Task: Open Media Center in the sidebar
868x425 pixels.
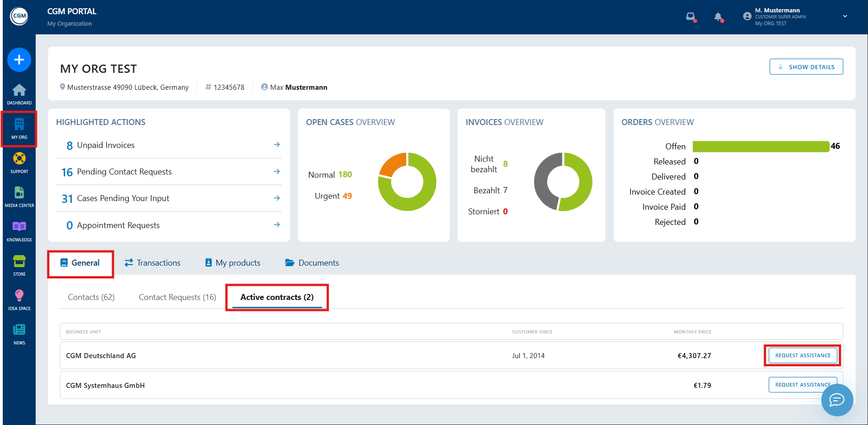Action: (19, 197)
